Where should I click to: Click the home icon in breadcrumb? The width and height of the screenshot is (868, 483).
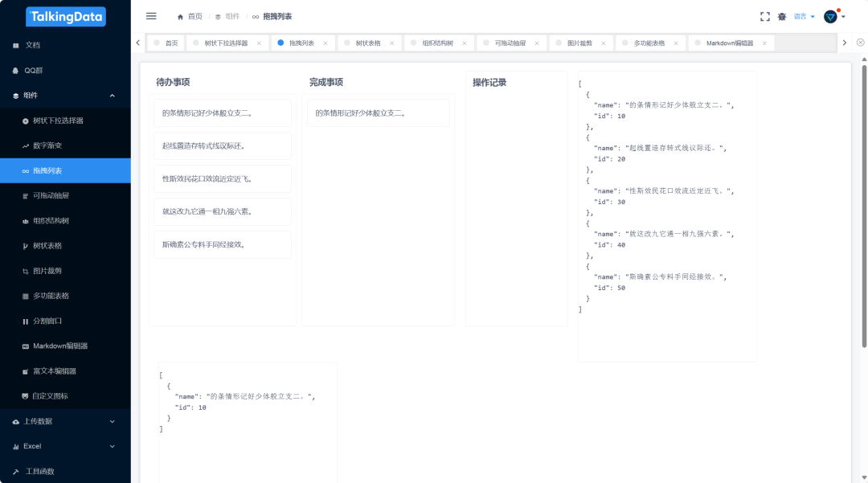point(180,17)
